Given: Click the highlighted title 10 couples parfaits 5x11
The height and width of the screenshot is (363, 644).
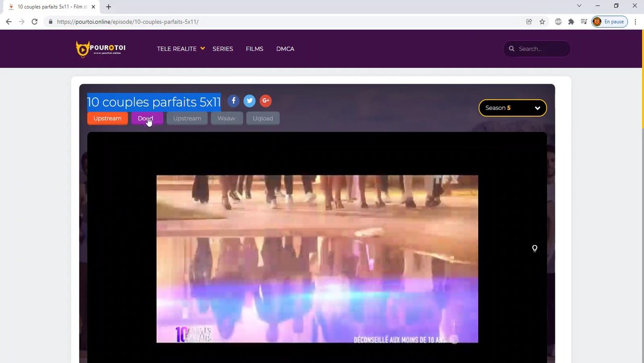Looking at the screenshot, I should click(x=154, y=102).
